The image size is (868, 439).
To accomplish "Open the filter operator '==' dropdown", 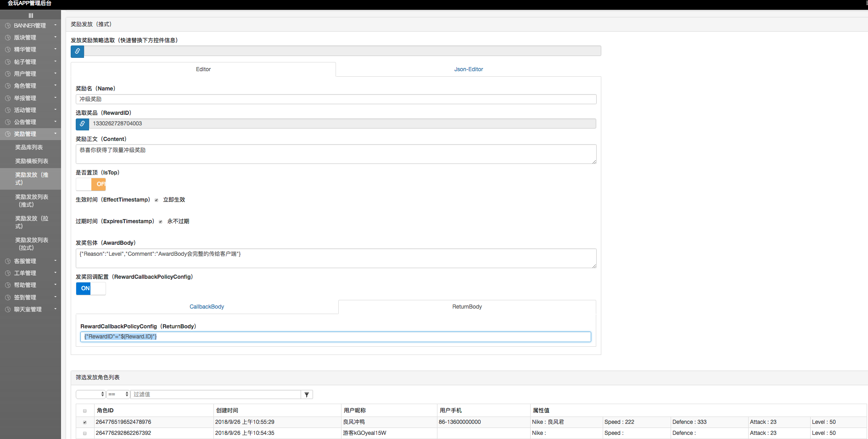I will click(x=118, y=394).
